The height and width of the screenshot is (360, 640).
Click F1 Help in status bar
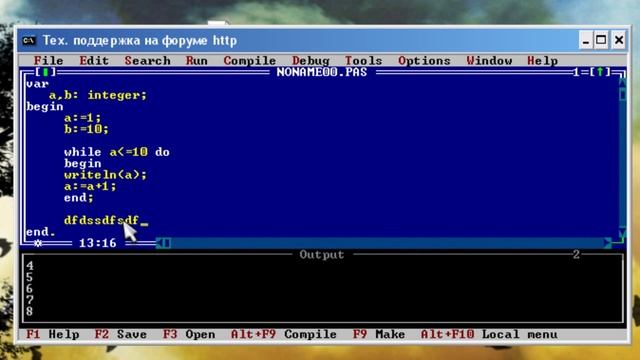coord(53,334)
